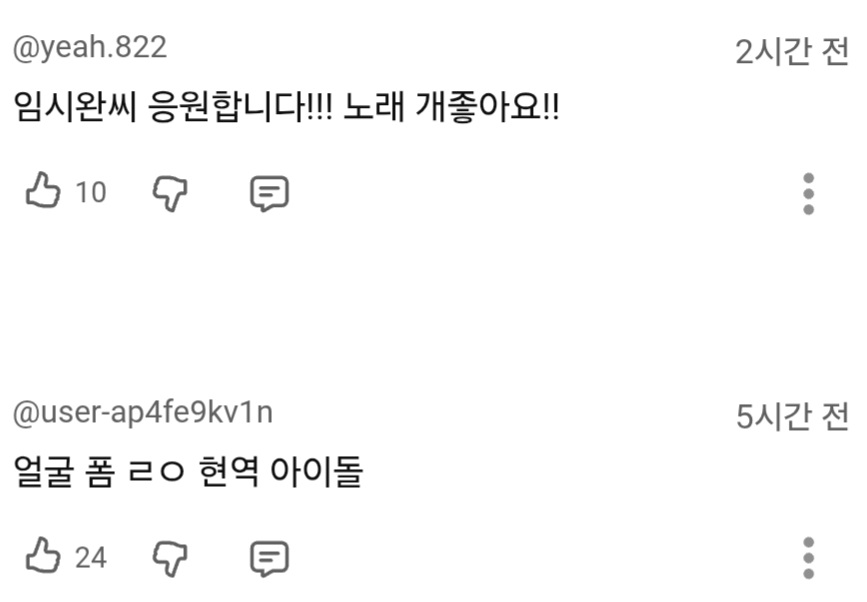Viewport: 867px width, 602px height.
Task: Reply to the @user-ap4fe9kv1n comment
Action: click(268, 558)
